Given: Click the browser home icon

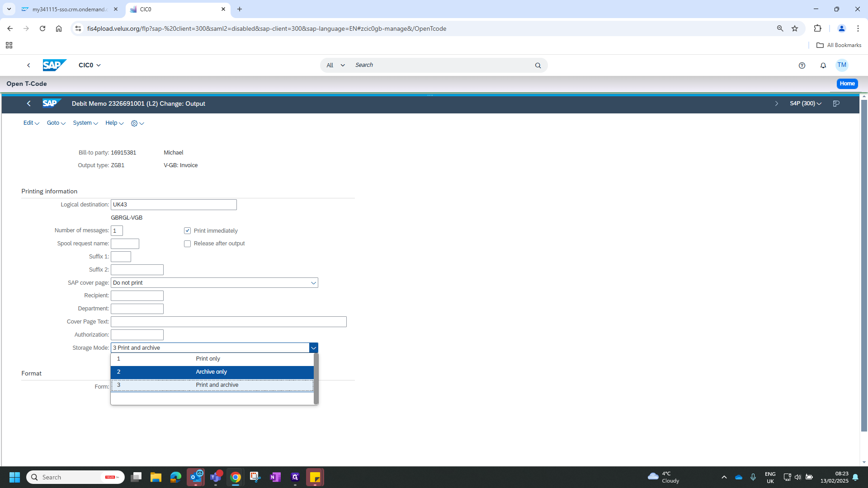Looking at the screenshot, I should pyautogui.click(x=59, y=28).
